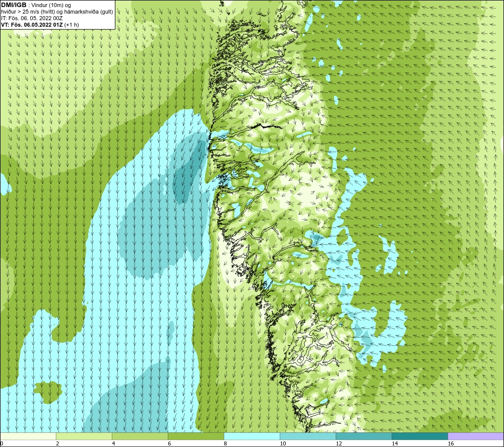
Task: Click the light yellow-green 2–4 m/s legend swatch
Action: click(x=84, y=436)
